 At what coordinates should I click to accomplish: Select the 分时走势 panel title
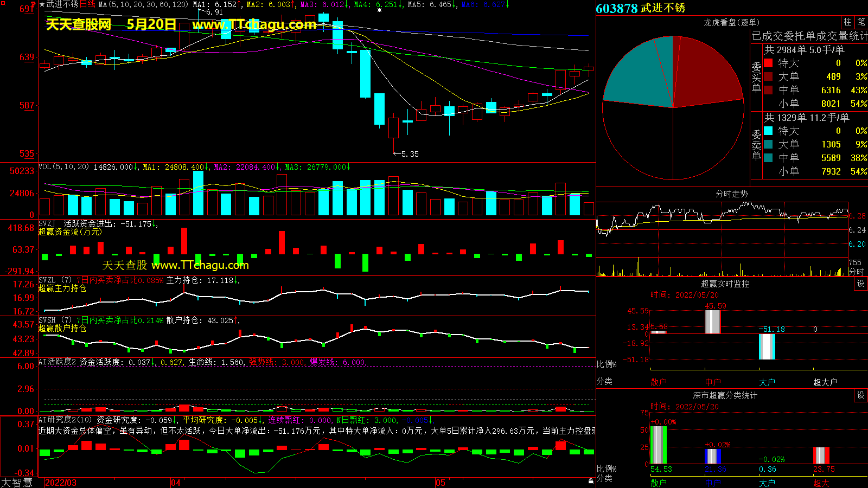coord(731,194)
